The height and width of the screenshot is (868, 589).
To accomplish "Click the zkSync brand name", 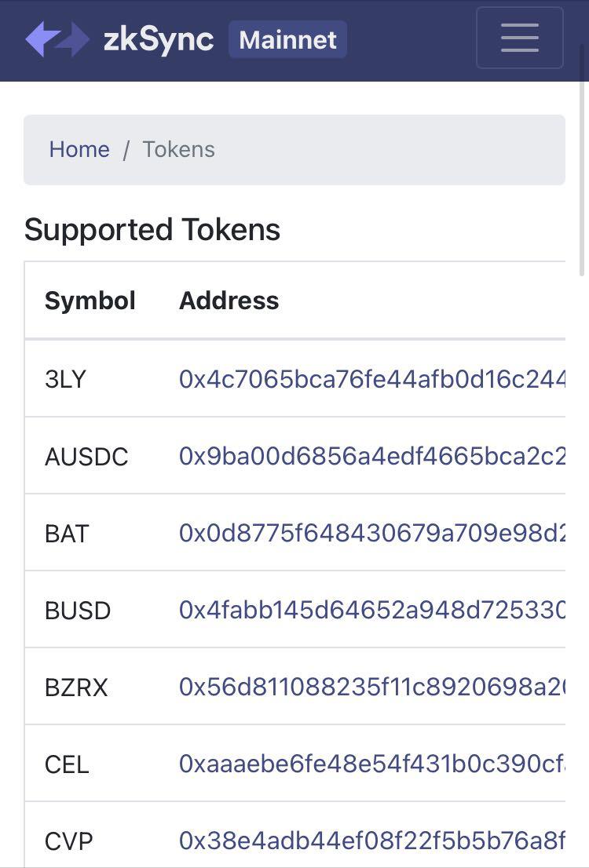I will click(x=159, y=39).
